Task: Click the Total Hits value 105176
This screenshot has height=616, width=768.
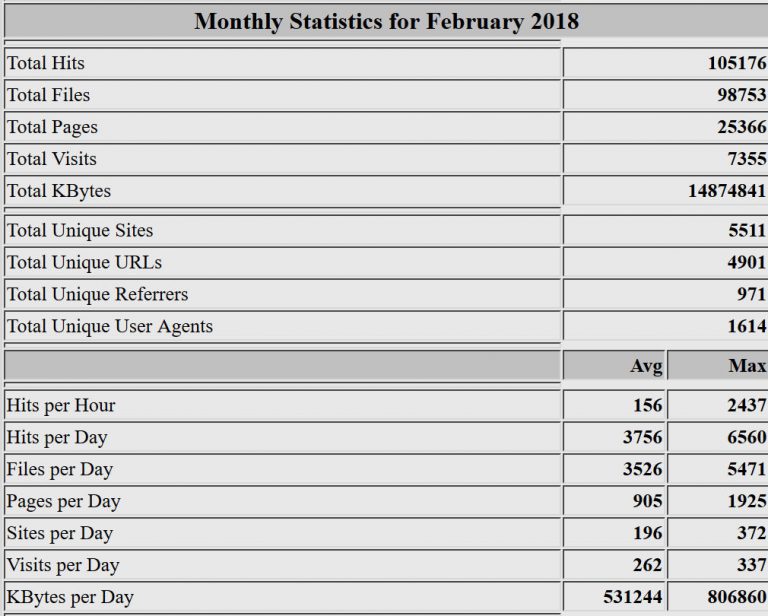Action: coord(736,63)
